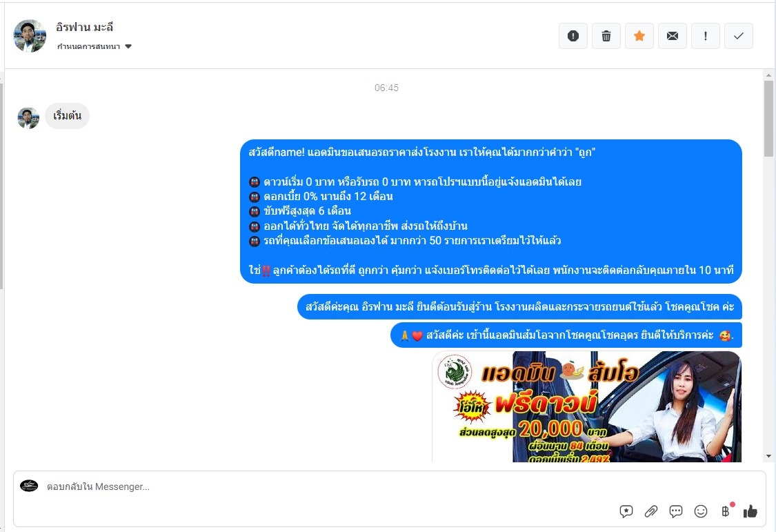Open the แอดมินส้มโอ promotional image
776x532 pixels.
[586, 407]
